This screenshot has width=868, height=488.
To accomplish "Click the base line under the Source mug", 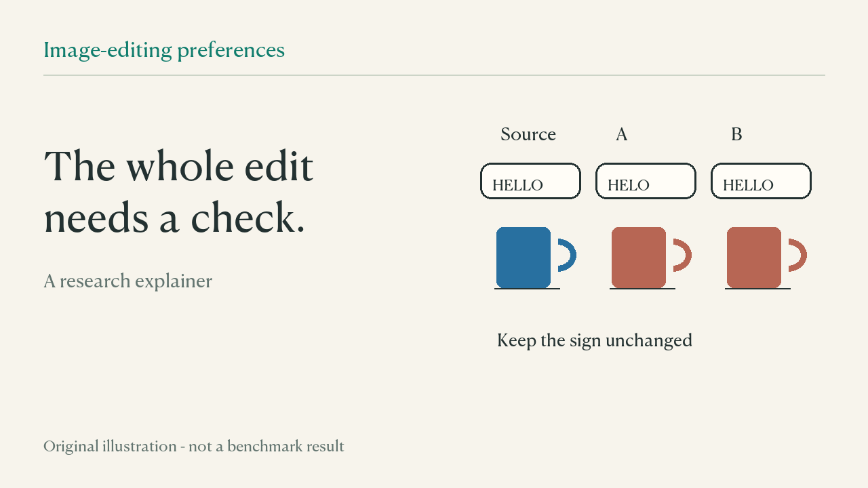I will [527, 289].
